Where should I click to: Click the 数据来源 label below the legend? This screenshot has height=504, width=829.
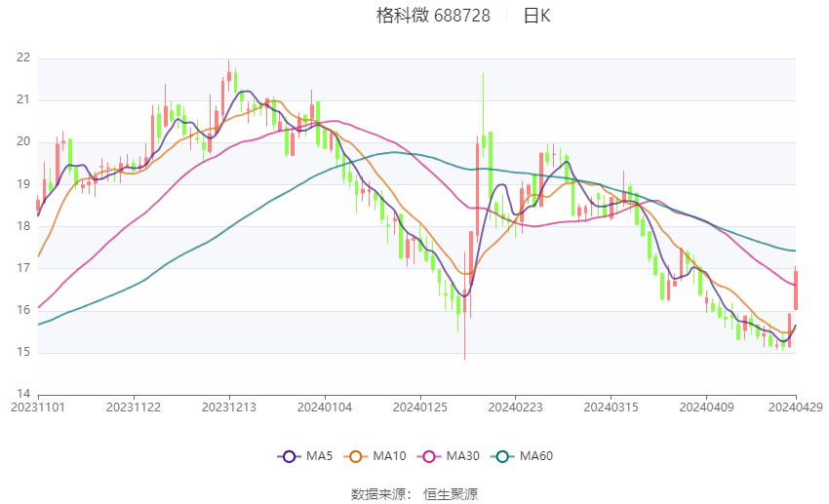378,494
